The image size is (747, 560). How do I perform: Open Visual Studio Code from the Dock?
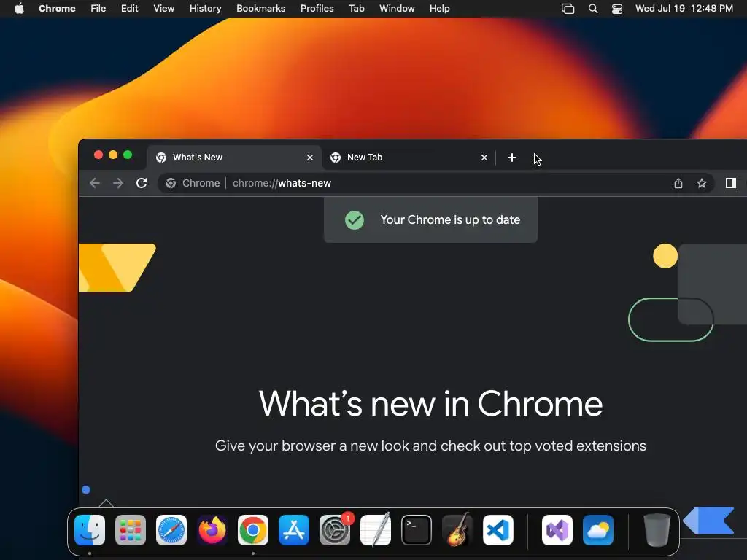[x=498, y=530]
